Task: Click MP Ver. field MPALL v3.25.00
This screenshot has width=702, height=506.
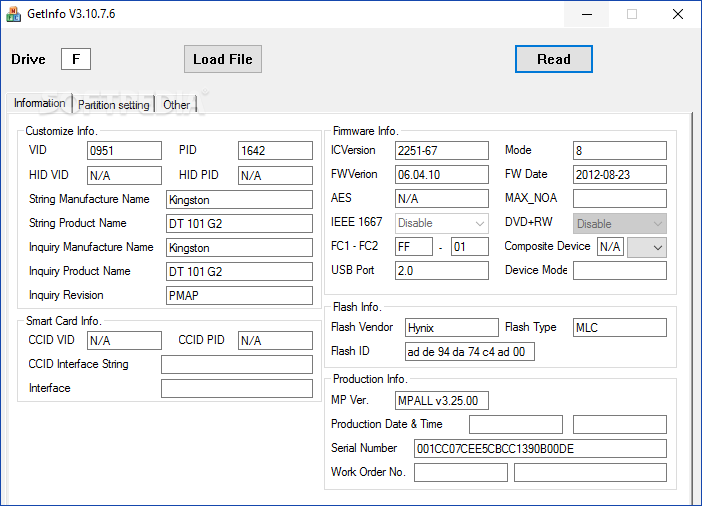Action: coord(441,400)
